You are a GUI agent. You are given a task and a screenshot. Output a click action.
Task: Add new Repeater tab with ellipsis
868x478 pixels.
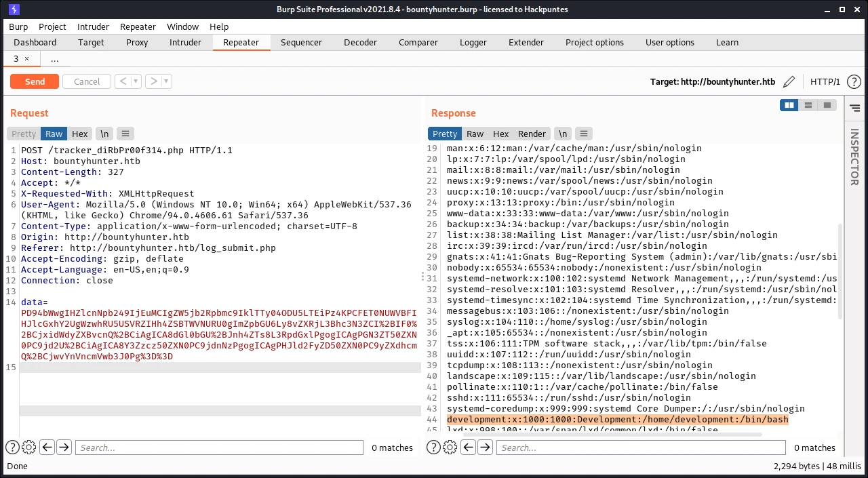click(54, 59)
